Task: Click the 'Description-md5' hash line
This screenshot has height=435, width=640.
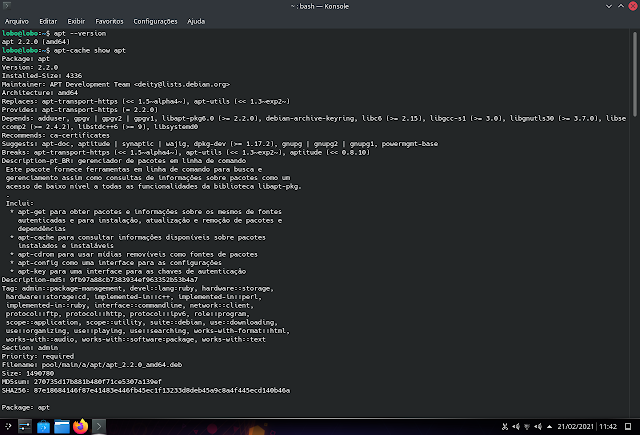Action: pos(100,280)
